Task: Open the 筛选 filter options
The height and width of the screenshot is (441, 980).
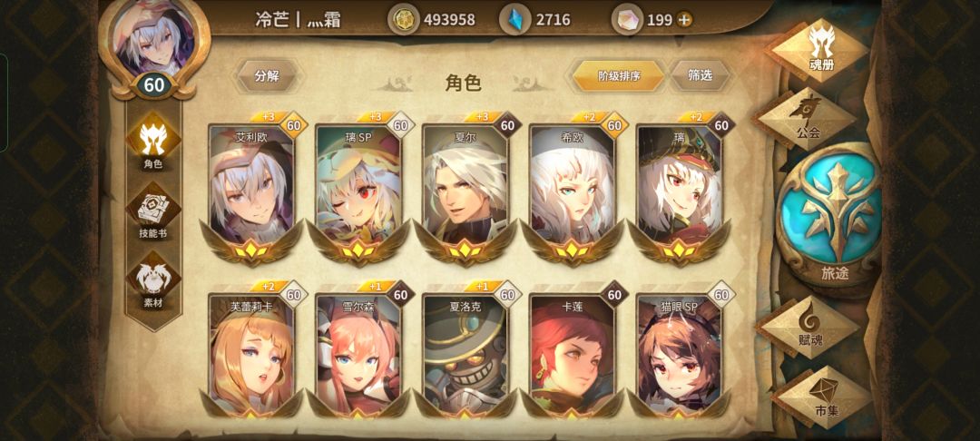Action: pyautogui.click(x=701, y=76)
